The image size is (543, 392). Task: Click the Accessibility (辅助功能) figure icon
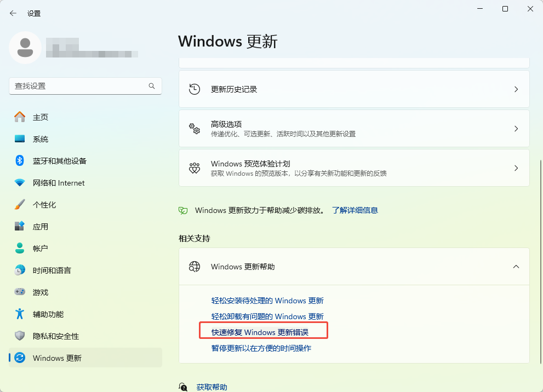20,314
